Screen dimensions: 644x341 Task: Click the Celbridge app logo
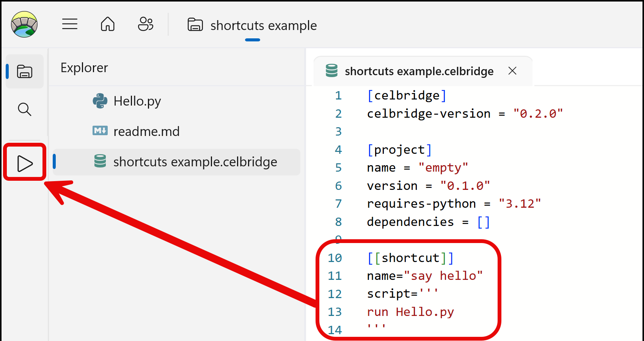[24, 24]
